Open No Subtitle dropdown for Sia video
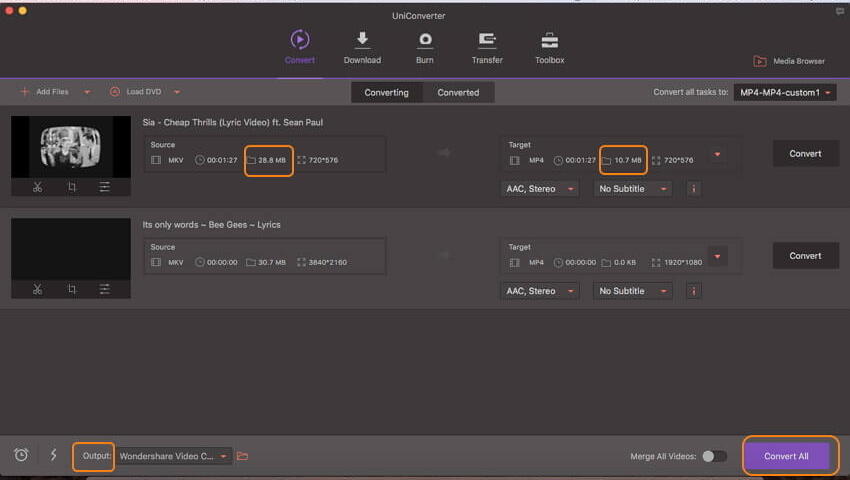The height and width of the screenshot is (480, 850). [632, 189]
